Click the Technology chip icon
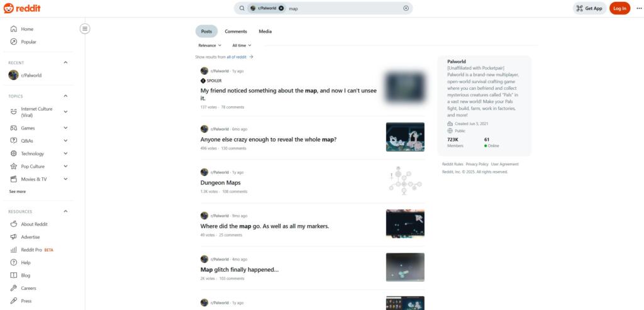This screenshot has width=644, height=310. click(x=14, y=153)
